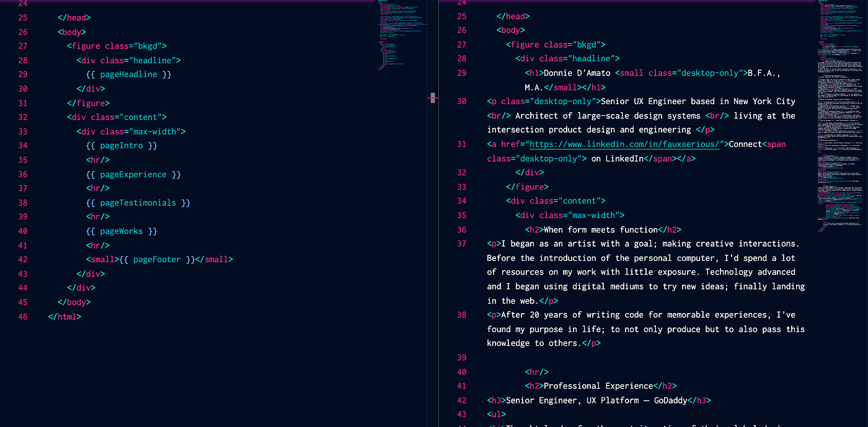Screen dimensions: 868x427
Task: Click the Connect anchor text on line 31
Action: coord(743,144)
